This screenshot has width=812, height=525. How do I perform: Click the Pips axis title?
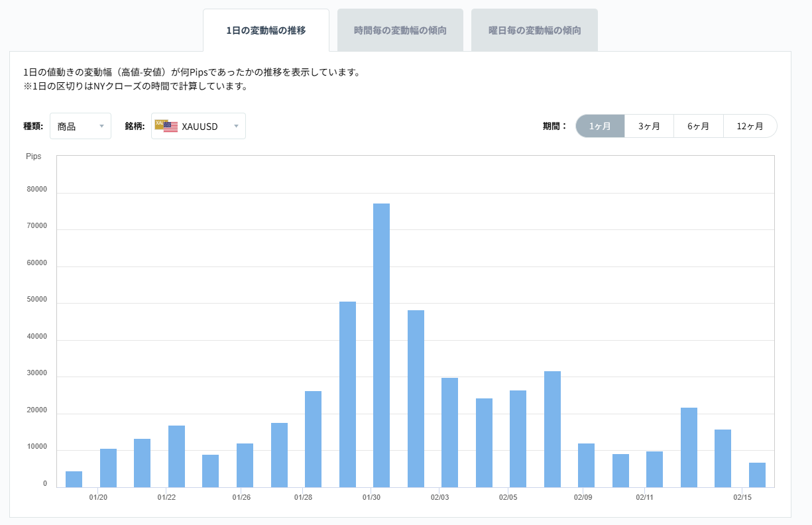pyautogui.click(x=34, y=156)
